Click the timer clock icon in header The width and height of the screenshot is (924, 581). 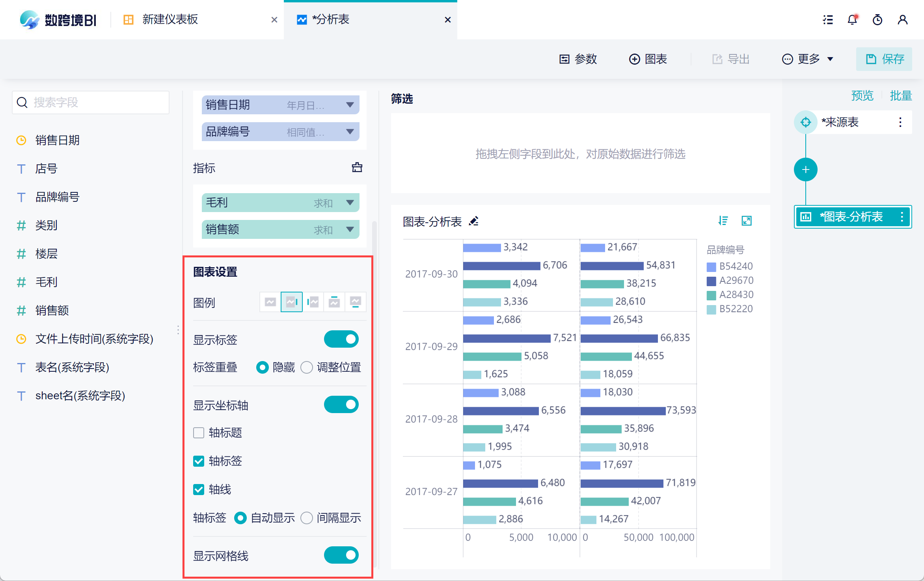(877, 20)
